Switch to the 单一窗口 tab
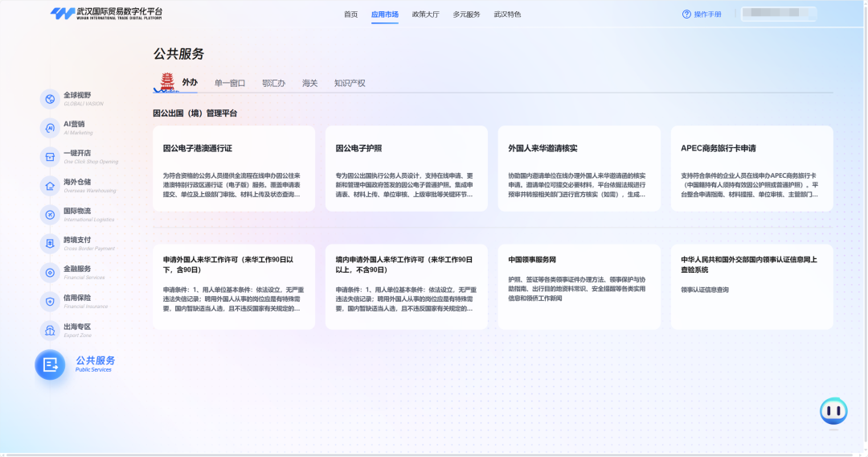Image resolution: width=868 pixels, height=457 pixels. click(x=230, y=83)
